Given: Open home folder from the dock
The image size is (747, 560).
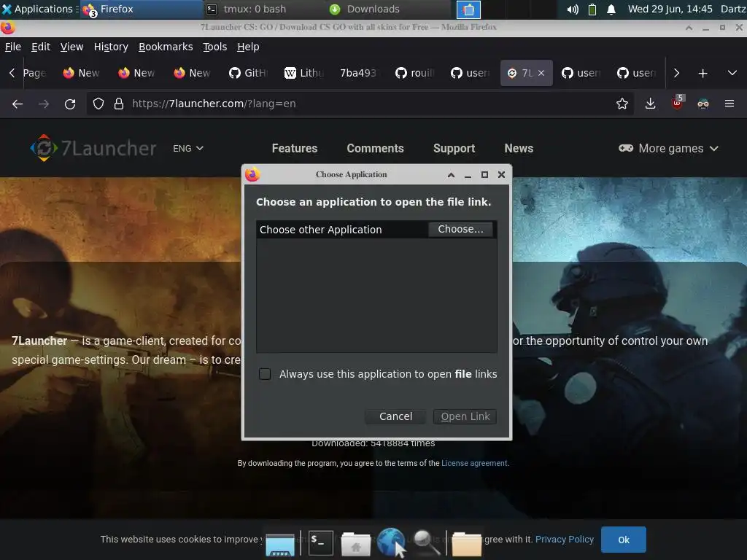Looking at the screenshot, I should coord(355,543).
